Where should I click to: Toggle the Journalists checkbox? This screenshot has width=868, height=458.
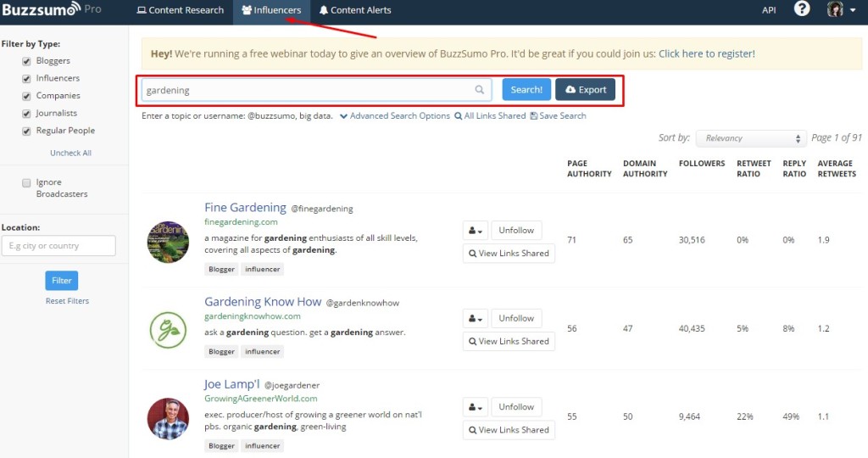26,114
